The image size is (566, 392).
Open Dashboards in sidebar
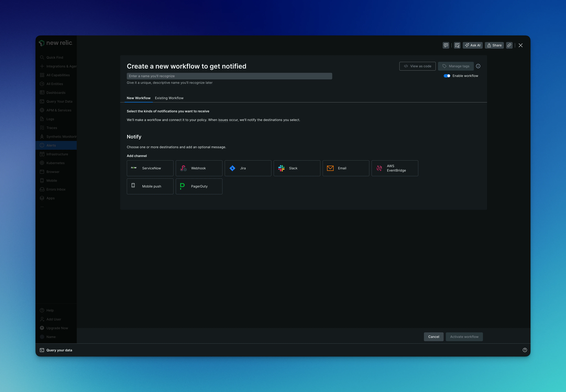(x=56, y=93)
